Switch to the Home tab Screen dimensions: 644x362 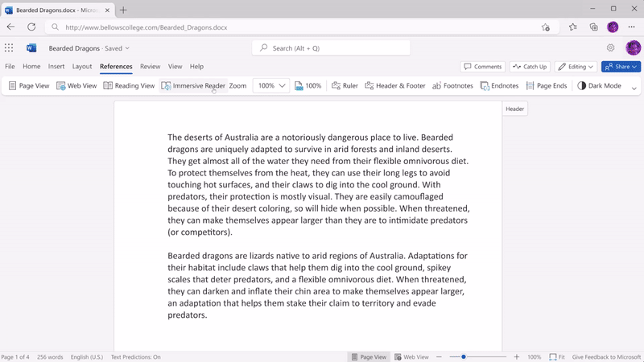pyautogui.click(x=31, y=67)
